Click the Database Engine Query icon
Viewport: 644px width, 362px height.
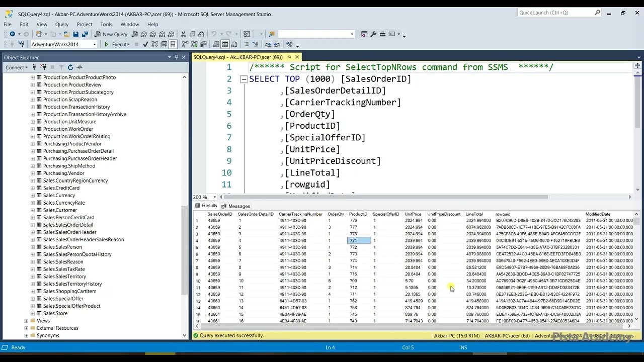point(135,34)
